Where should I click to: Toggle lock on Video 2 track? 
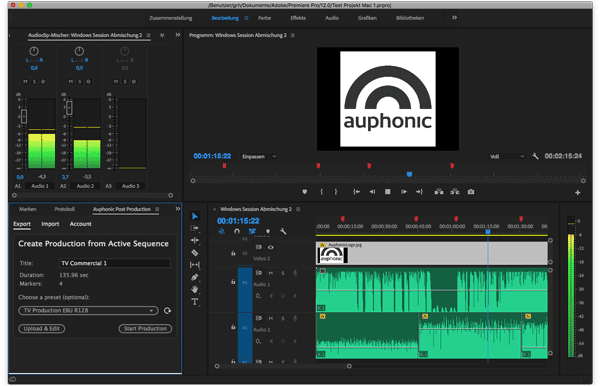233,253
